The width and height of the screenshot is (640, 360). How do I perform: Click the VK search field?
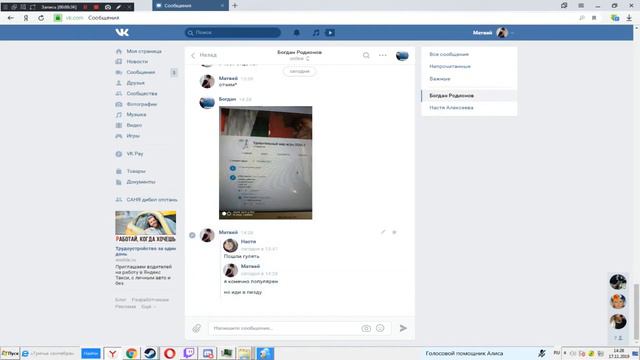[x=233, y=33]
